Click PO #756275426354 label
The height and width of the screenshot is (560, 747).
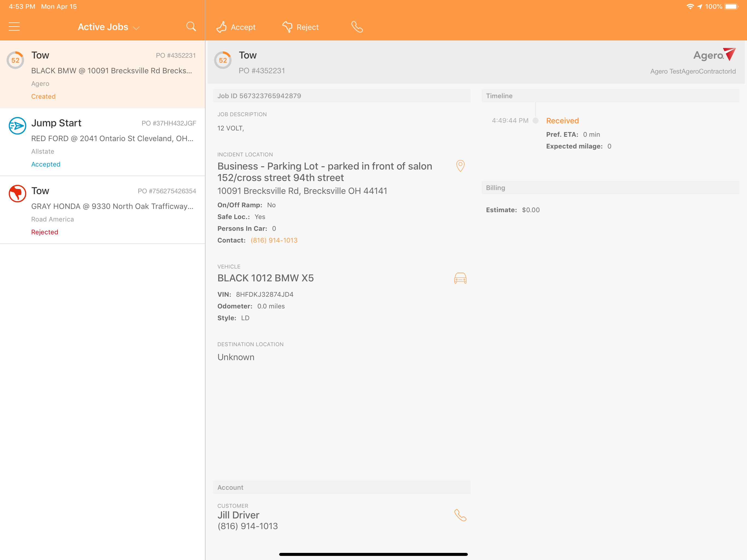[x=167, y=191]
